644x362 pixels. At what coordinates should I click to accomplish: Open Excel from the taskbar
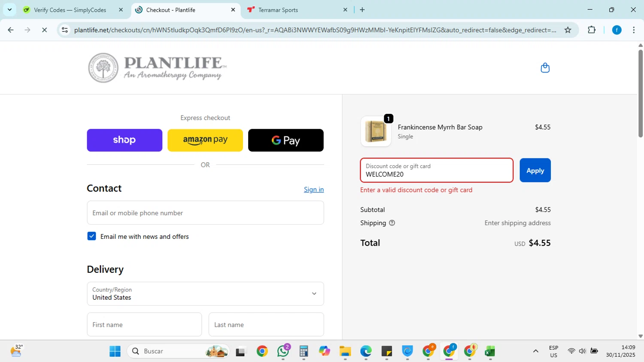(x=490, y=351)
